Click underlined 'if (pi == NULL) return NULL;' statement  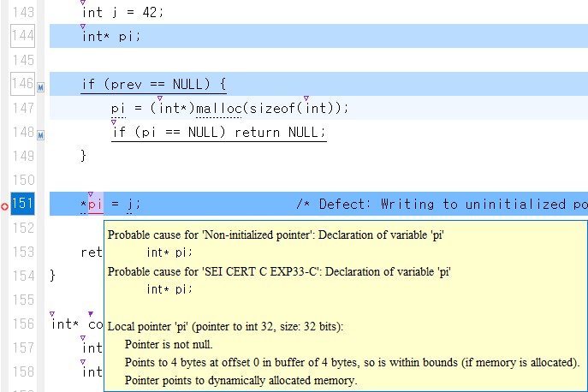click(x=219, y=133)
